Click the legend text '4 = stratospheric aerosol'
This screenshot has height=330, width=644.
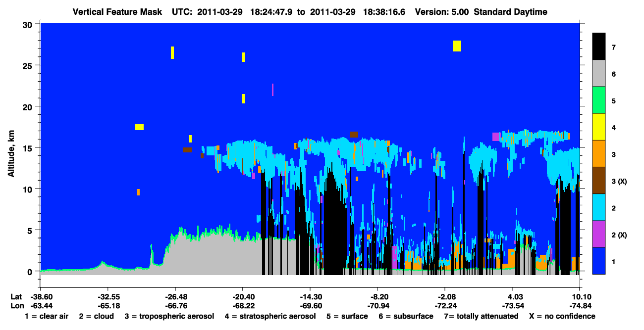270,316
